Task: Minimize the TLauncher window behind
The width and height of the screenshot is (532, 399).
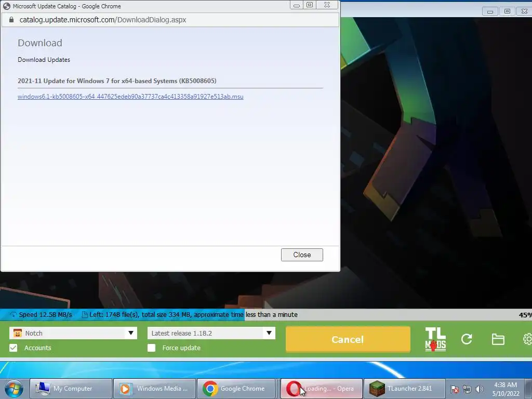Action: tap(490, 11)
